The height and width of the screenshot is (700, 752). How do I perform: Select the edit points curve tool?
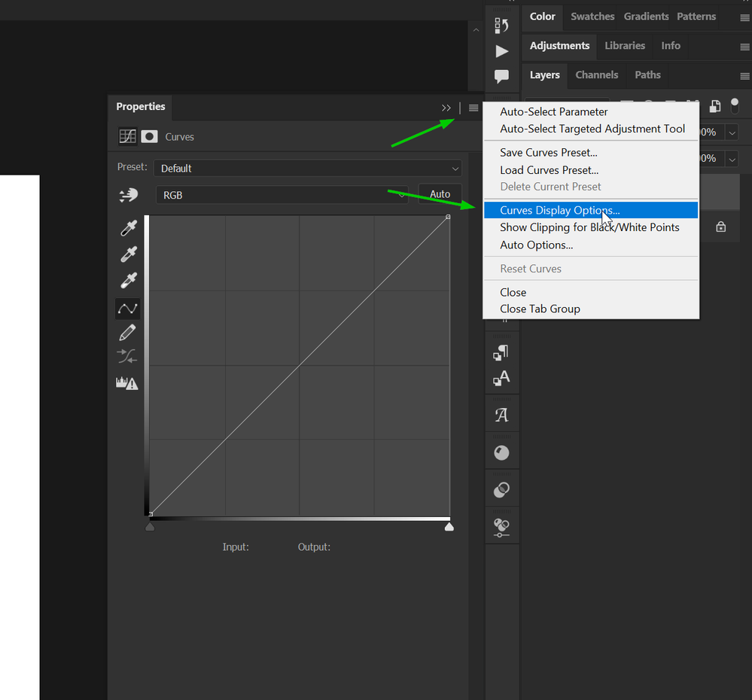point(127,309)
